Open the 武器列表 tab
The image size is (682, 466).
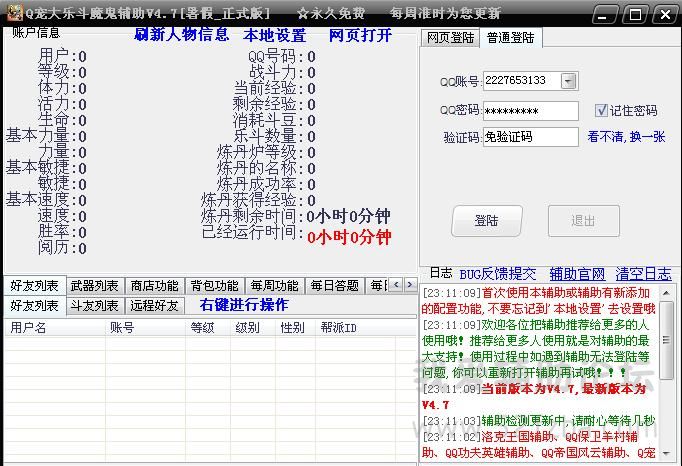(95, 286)
